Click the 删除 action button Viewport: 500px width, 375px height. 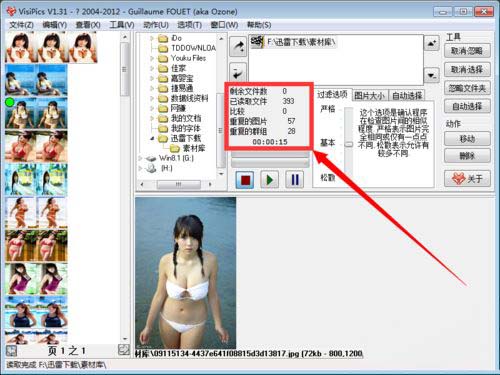click(x=467, y=156)
